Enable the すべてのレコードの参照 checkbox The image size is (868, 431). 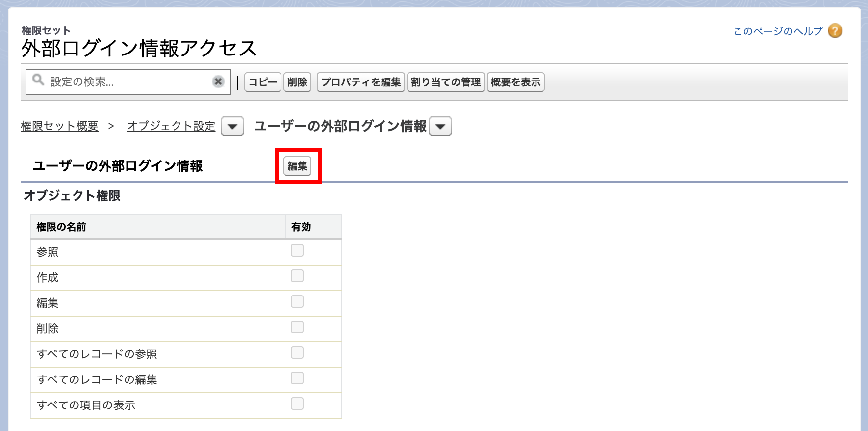tap(297, 353)
